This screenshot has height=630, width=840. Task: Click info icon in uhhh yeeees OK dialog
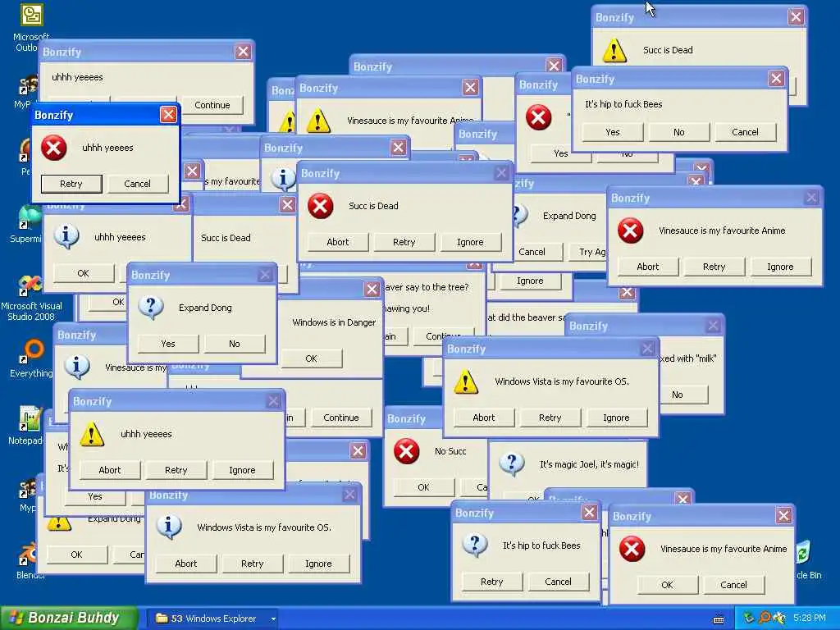[66, 236]
